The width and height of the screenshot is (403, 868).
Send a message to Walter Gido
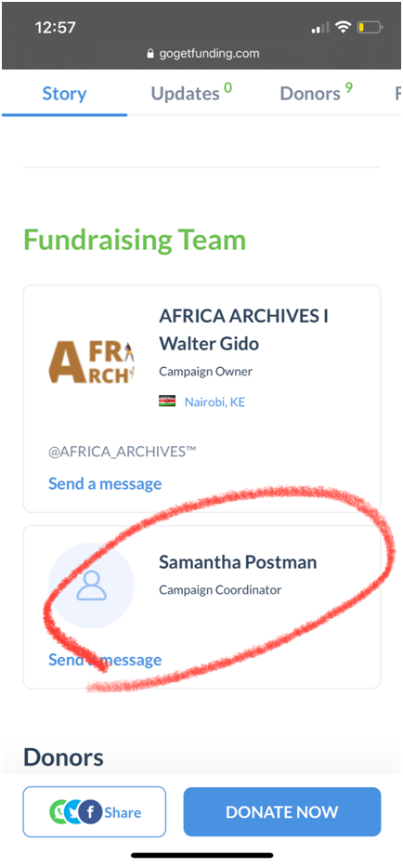(105, 483)
